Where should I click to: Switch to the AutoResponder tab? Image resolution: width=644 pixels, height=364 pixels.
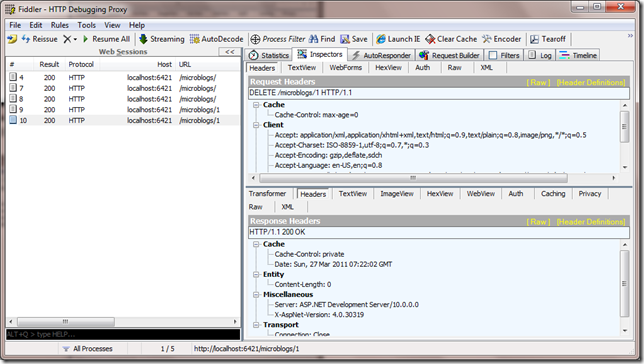click(381, 55)
